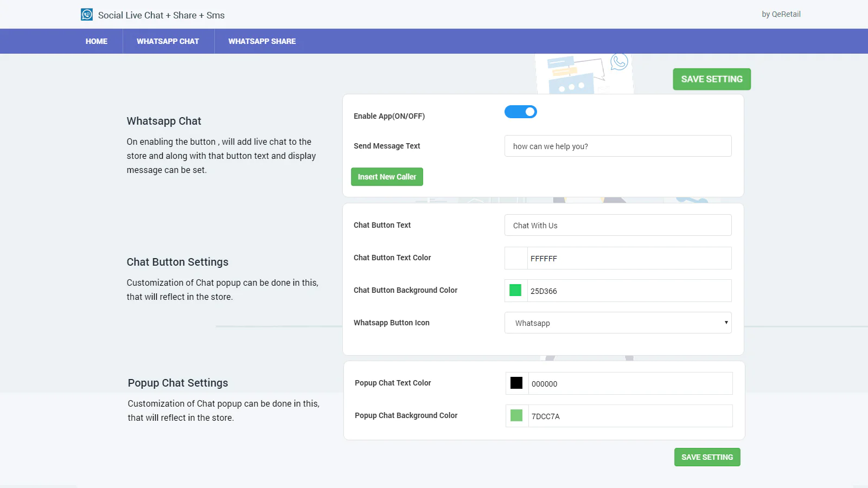Click the white Chat Button Text Color swatch

516,258
